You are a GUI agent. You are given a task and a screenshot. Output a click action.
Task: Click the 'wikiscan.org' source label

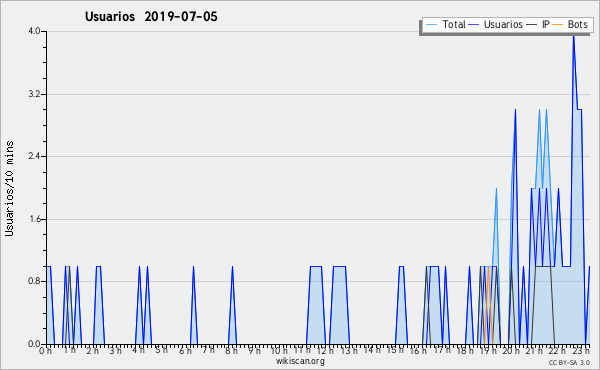[x=300, y=361]
